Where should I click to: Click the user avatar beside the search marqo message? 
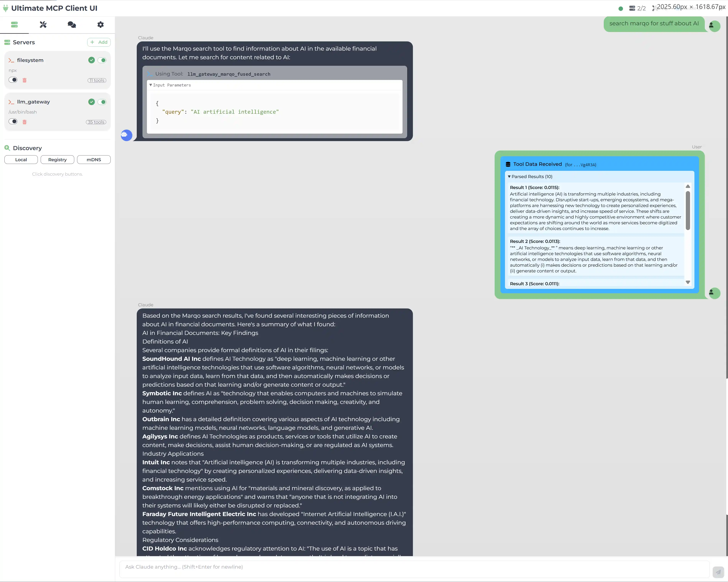coord(714,26)
